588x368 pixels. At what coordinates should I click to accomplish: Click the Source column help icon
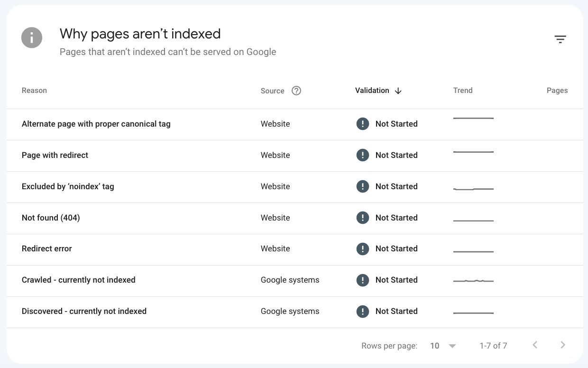pos(296,91)
